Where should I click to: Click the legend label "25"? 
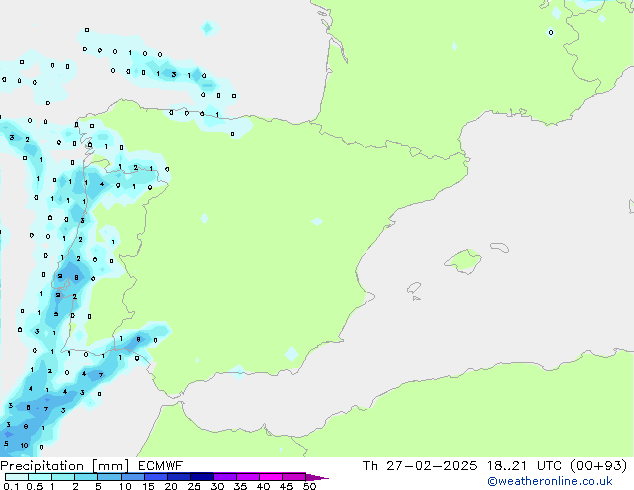pos(194,486)
